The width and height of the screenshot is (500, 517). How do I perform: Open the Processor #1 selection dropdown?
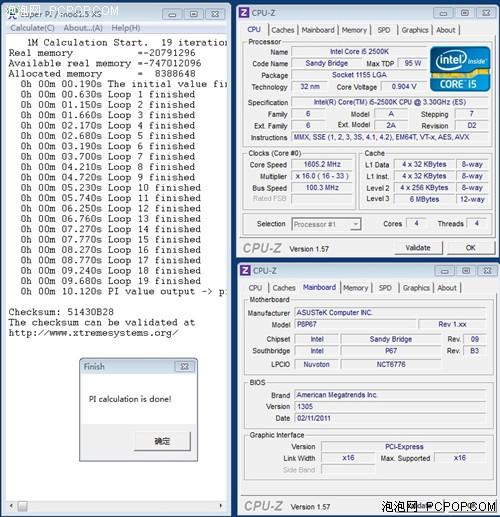pos(326,224)
